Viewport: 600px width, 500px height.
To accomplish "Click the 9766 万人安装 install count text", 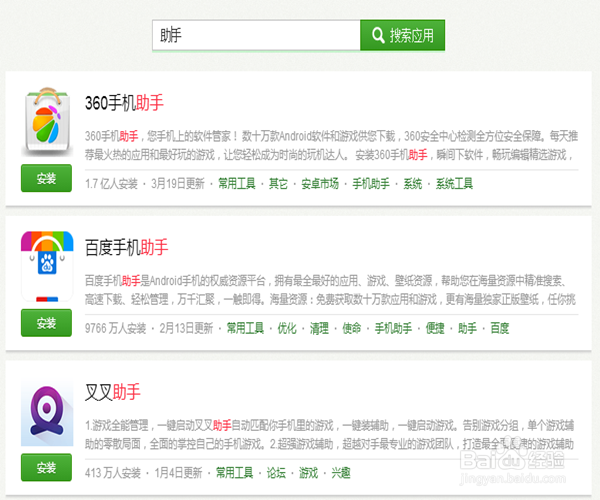I will coord(116,328).
